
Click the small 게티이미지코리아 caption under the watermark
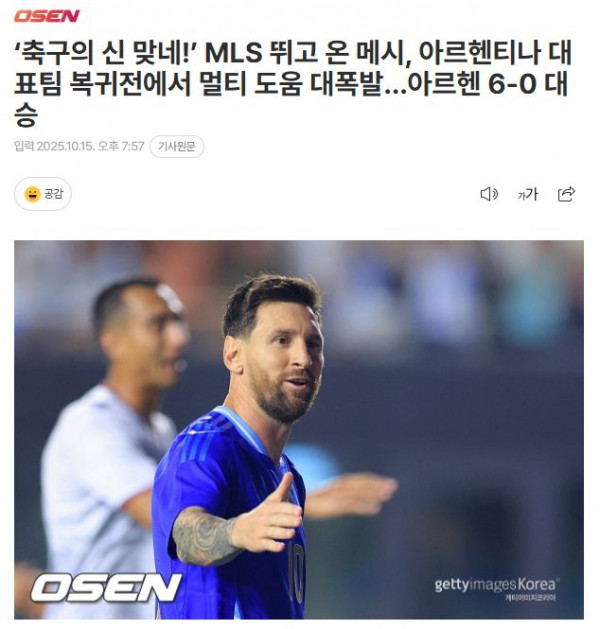pos(531,598)
